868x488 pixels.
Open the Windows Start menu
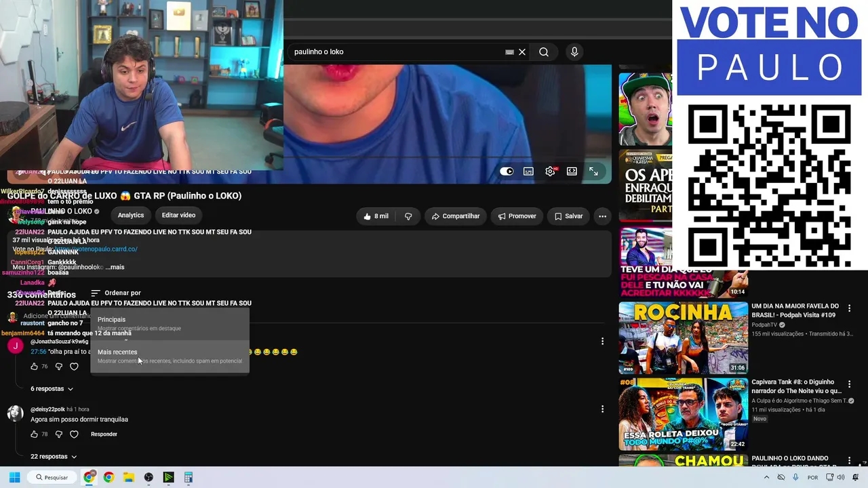(15, 477)
